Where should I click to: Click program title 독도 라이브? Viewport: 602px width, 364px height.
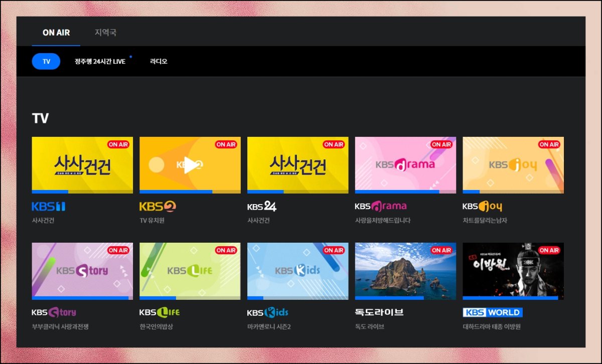pyautogui.click(x=370, y=326)
